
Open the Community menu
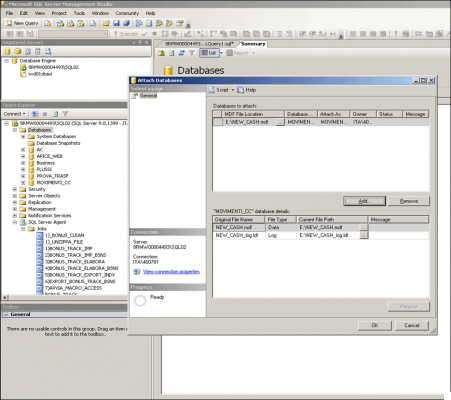(127, 13)
